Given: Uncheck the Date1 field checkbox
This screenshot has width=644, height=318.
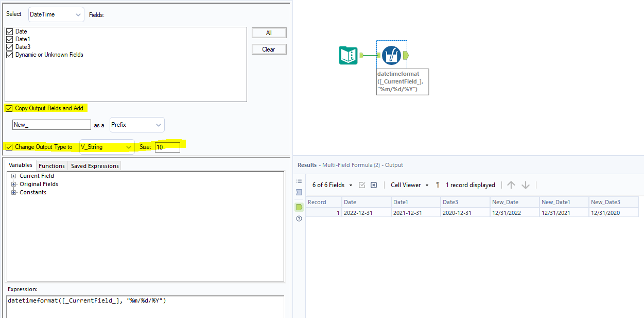Looking at the screenshot, I should [x=9, y=39].
